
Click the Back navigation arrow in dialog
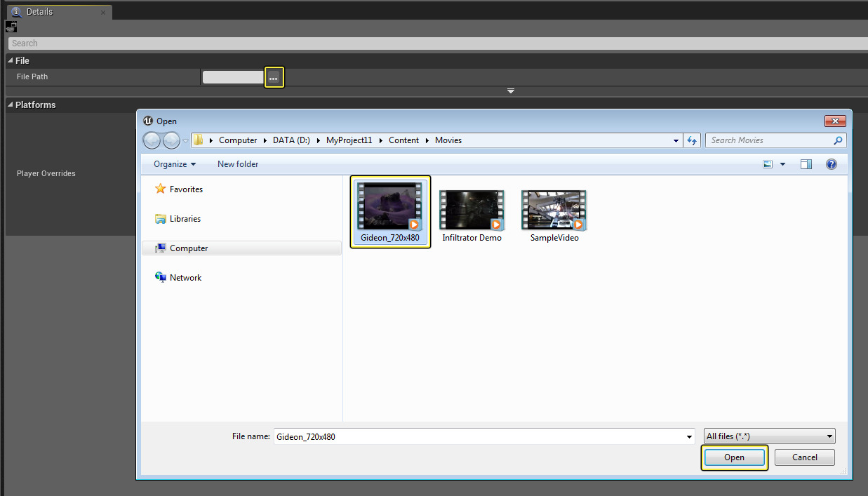(152, 140)
